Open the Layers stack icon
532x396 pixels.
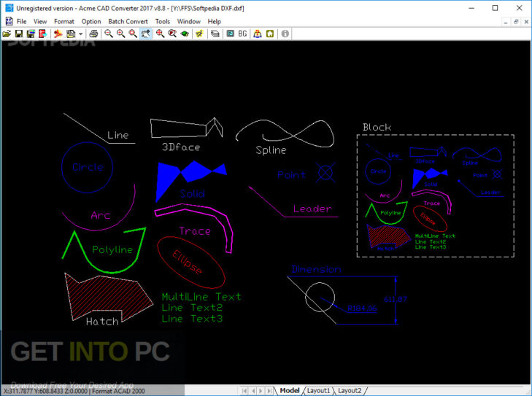[215, 34]
